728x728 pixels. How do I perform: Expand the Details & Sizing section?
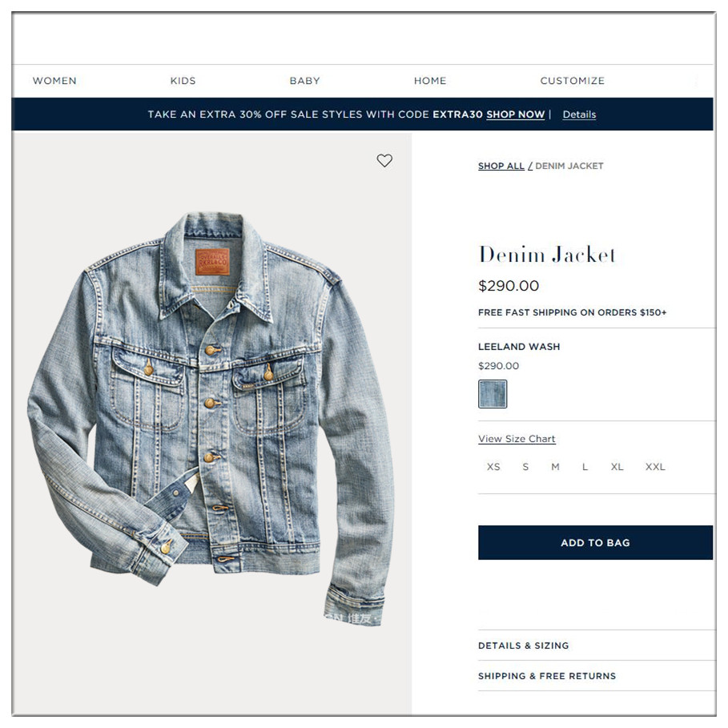(597, 646)
